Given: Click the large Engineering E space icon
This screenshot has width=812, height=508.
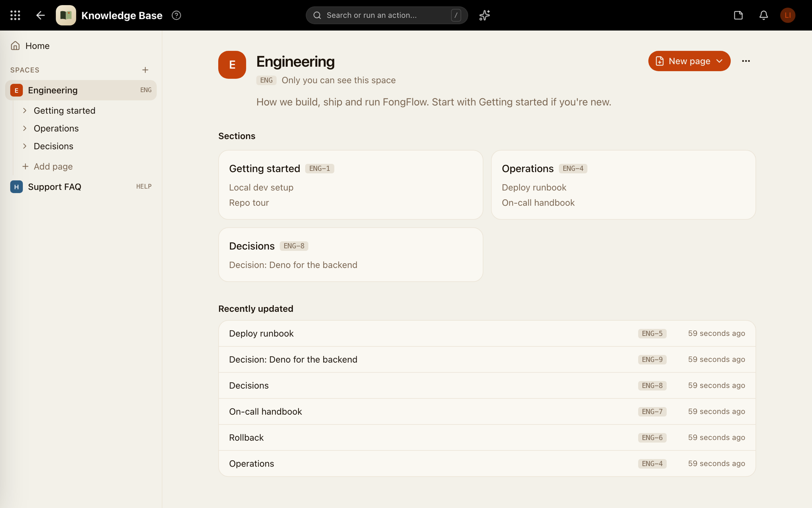Looking at the screenshot, I should tap(232, 65).
